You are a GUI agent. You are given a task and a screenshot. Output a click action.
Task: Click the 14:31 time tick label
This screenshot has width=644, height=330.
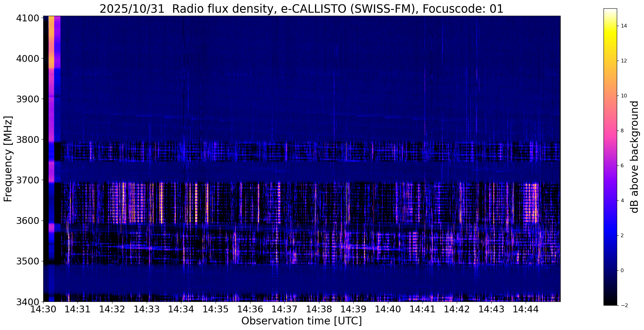pos(78,309)
